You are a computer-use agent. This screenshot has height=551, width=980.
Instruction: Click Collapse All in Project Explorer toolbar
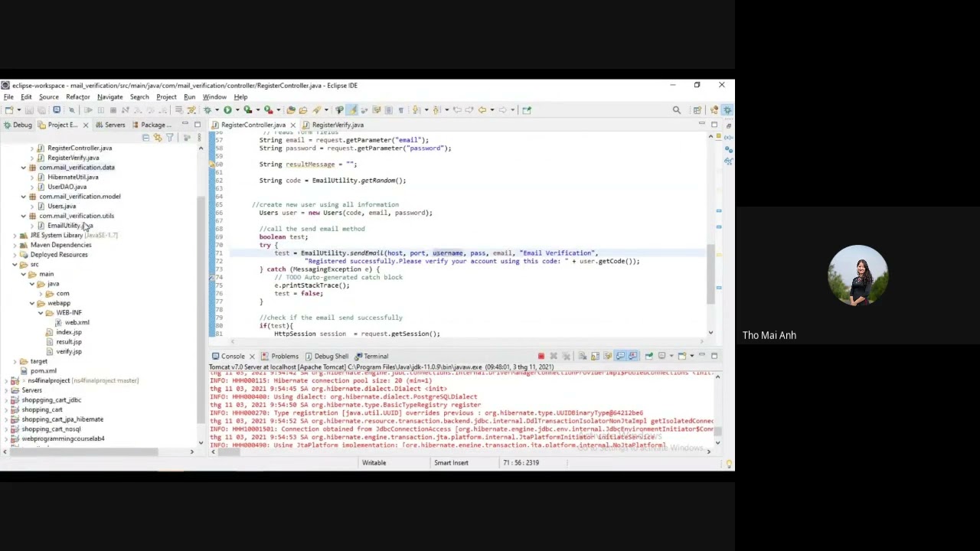[x=145, y=138]
